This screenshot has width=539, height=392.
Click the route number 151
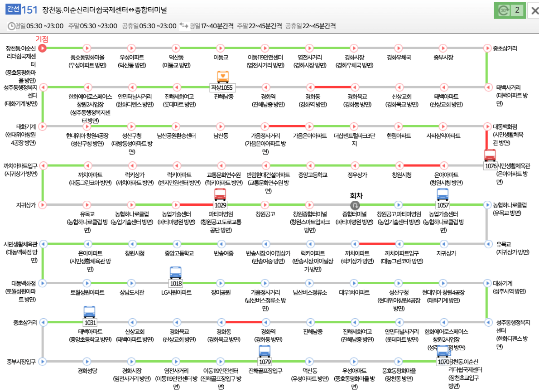[29, 10]
